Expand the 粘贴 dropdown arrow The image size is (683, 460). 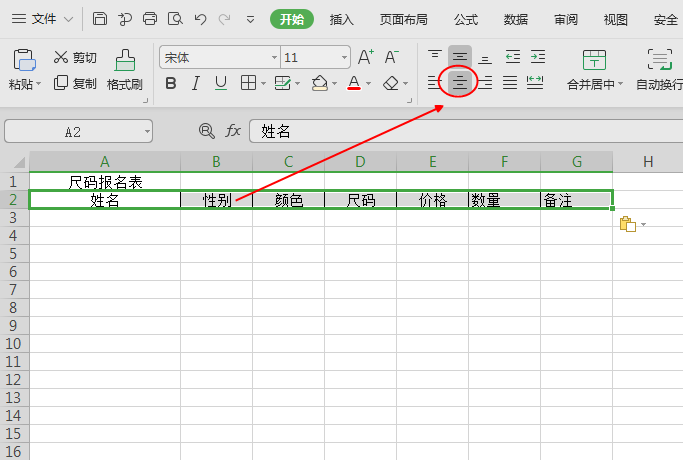(x=39, y=84)
